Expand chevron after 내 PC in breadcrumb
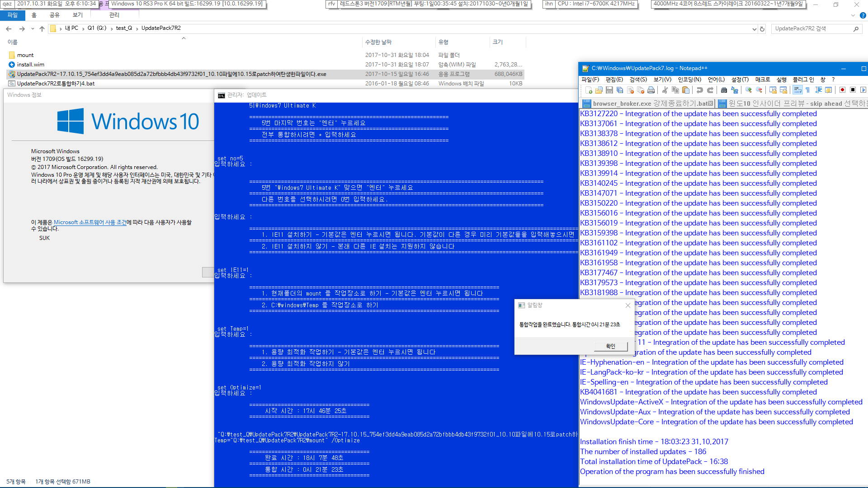Viewport: 868px width, 488px height. point(83,28)
